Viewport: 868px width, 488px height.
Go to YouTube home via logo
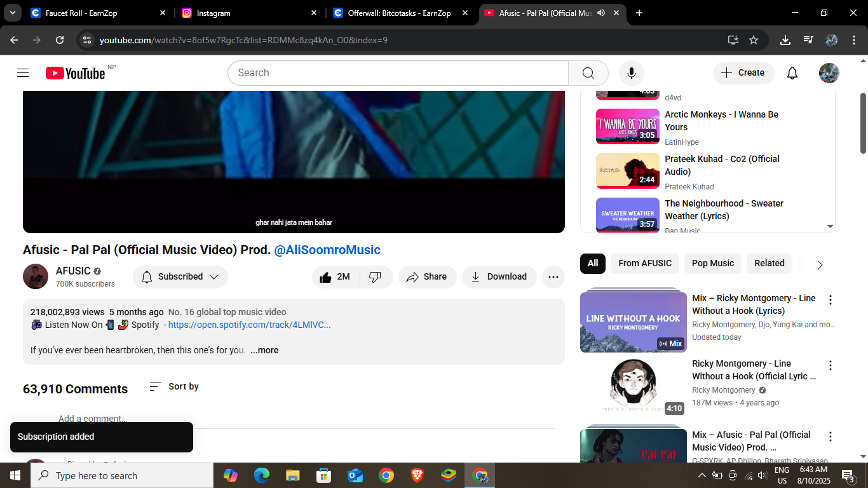pos(75,73)
